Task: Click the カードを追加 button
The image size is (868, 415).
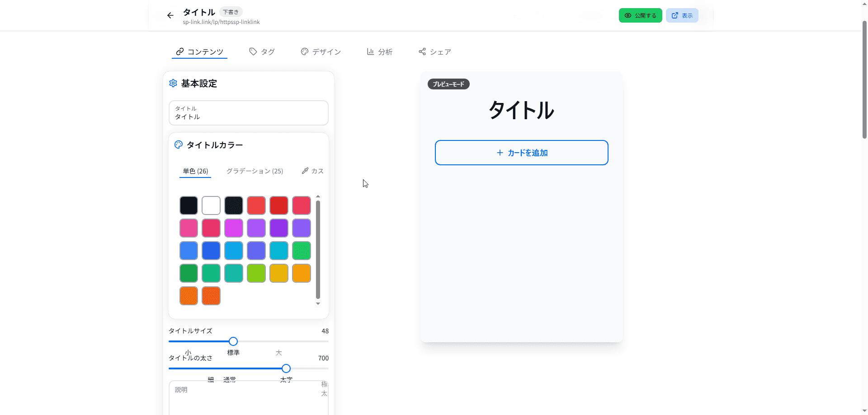Action: click(x=521, y=153)
